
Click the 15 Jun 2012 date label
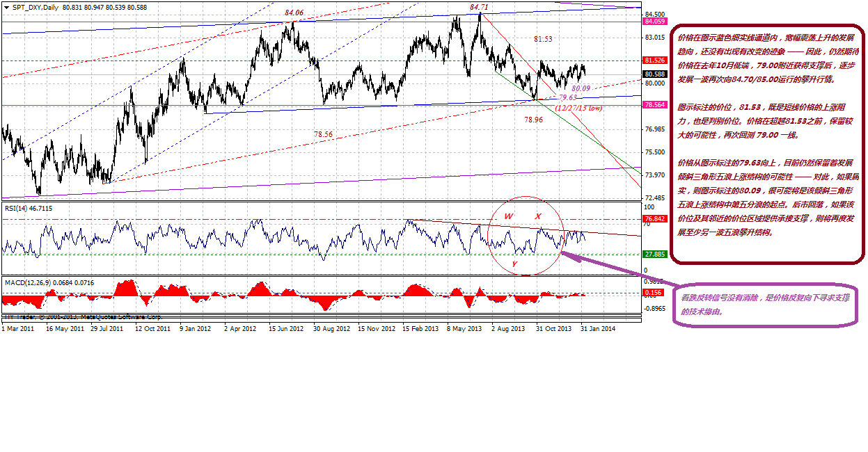pyautogui.click(x=286, y=328)
